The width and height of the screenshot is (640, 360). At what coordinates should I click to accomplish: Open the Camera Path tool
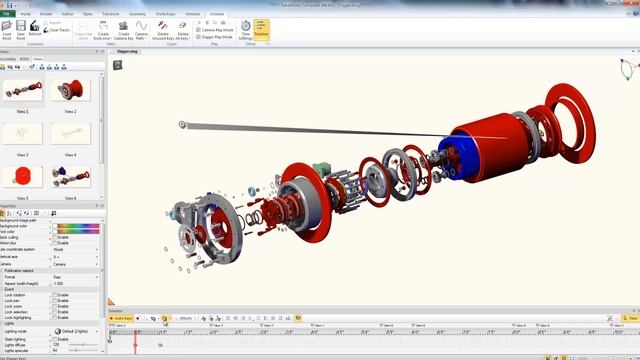pyautogui.click(x=141, y=30)
